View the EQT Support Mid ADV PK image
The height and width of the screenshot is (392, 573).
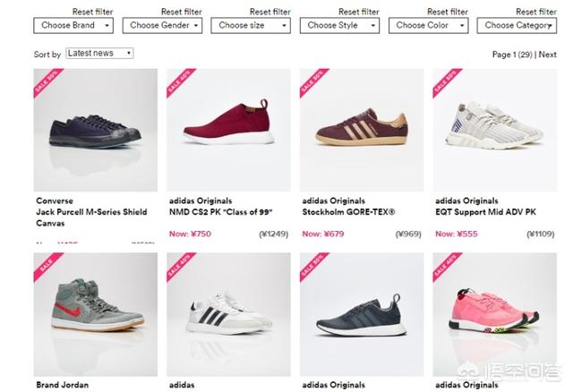click(495, 130)
